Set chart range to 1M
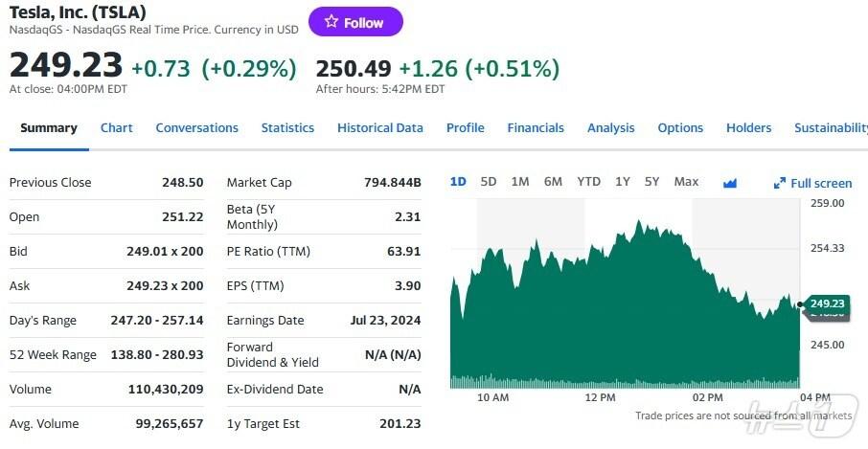 (520, 182)
